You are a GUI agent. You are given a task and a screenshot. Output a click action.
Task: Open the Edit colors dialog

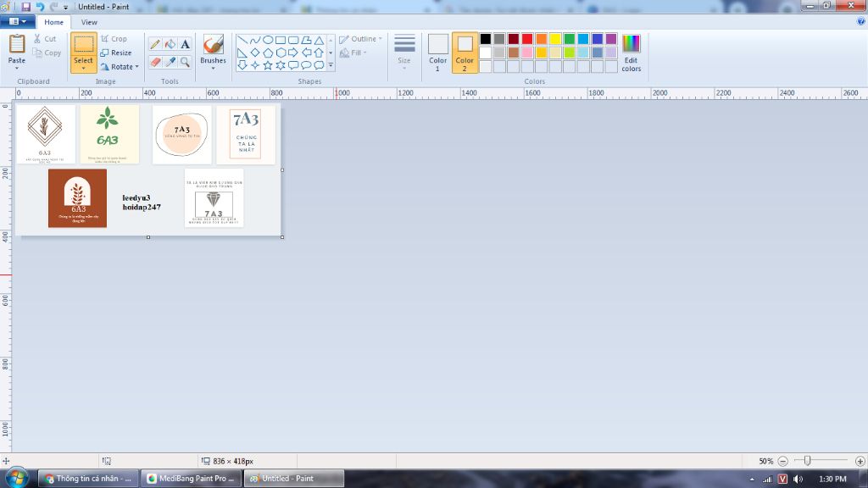pos(631,53)
